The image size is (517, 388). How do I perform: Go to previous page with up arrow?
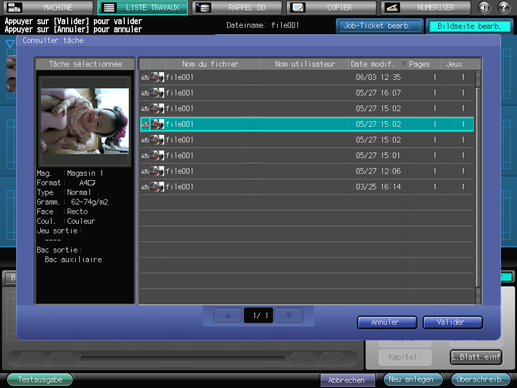(228, 315)
